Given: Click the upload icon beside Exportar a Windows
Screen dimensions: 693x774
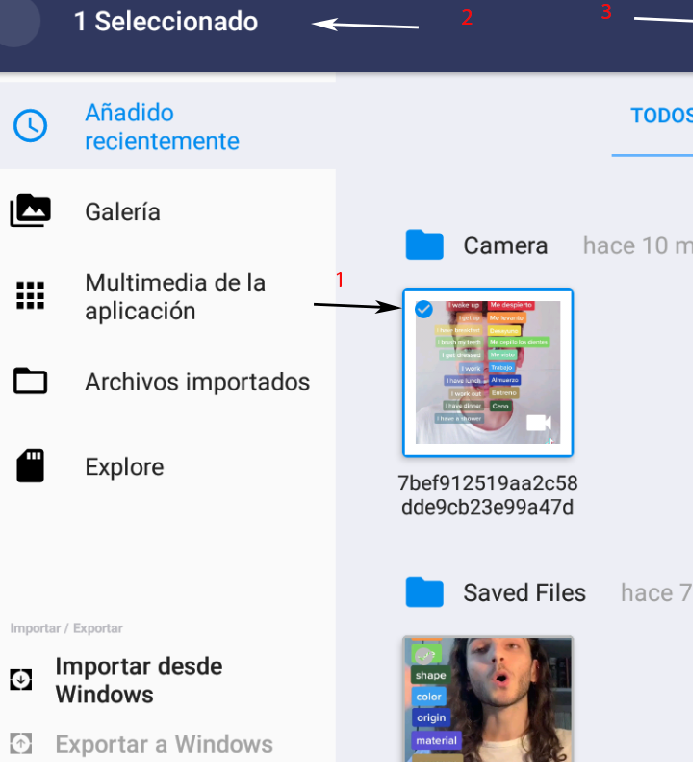Looking at the screenshot, I should tap(21, 744).
